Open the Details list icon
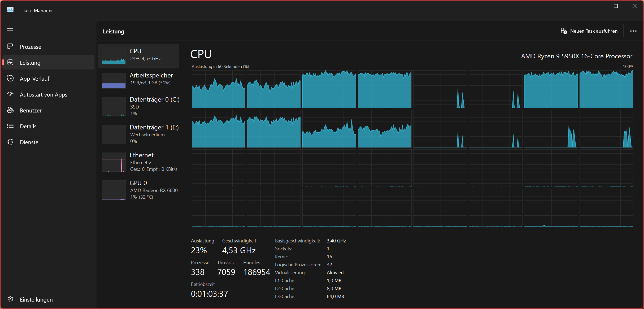Viewport: 644px width, 309px height. pyautogui.click(x=10, y=126)
